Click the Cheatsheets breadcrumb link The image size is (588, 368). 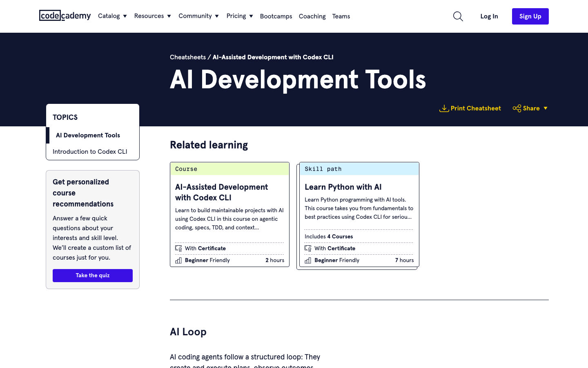pyautogui.click(x=188, y=57)
